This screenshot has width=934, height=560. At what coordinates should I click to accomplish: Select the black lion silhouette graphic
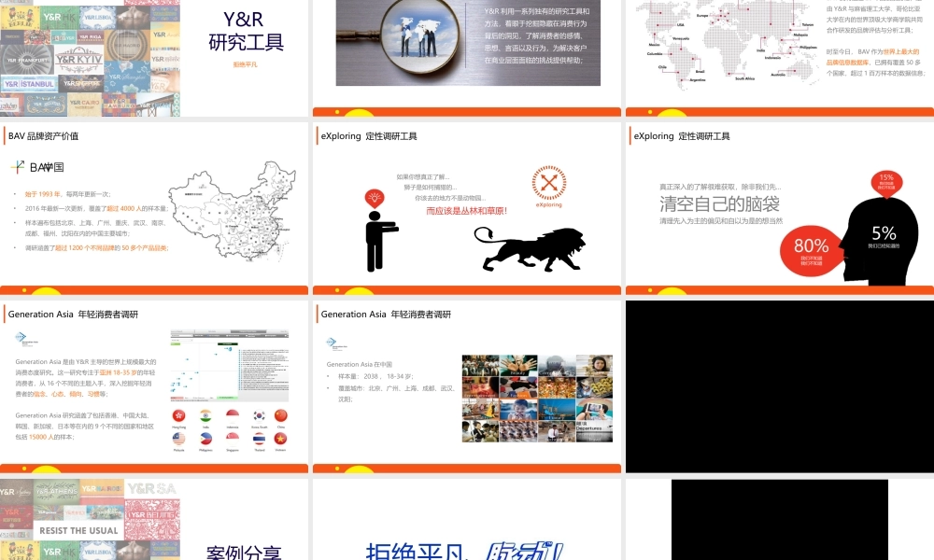(538, 249)
